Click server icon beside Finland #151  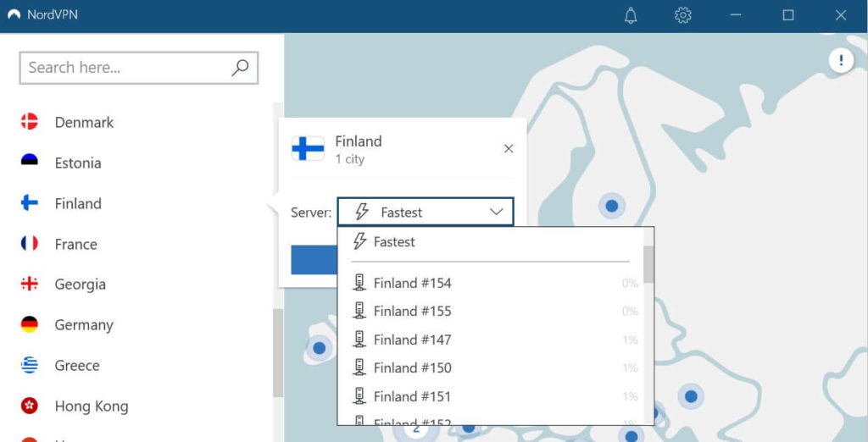359,396
